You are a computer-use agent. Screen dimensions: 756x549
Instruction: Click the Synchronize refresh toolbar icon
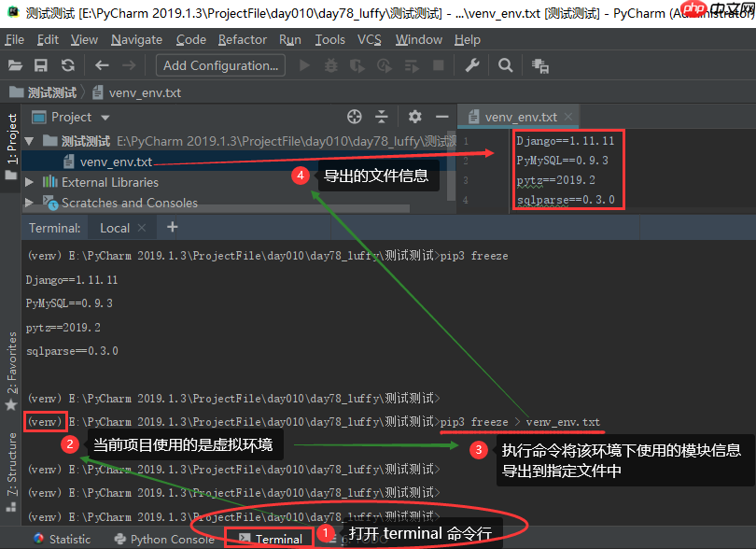tap(68, 65)
